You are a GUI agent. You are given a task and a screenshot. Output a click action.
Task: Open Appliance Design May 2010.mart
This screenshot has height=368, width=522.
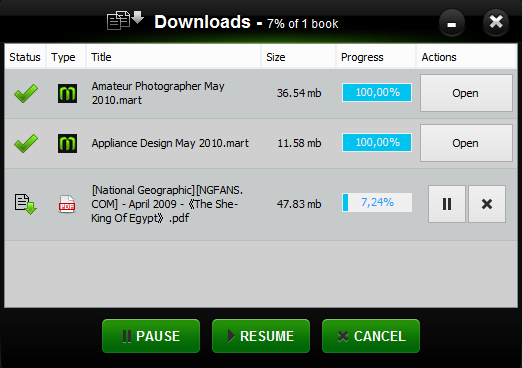[x=466, y=143]
